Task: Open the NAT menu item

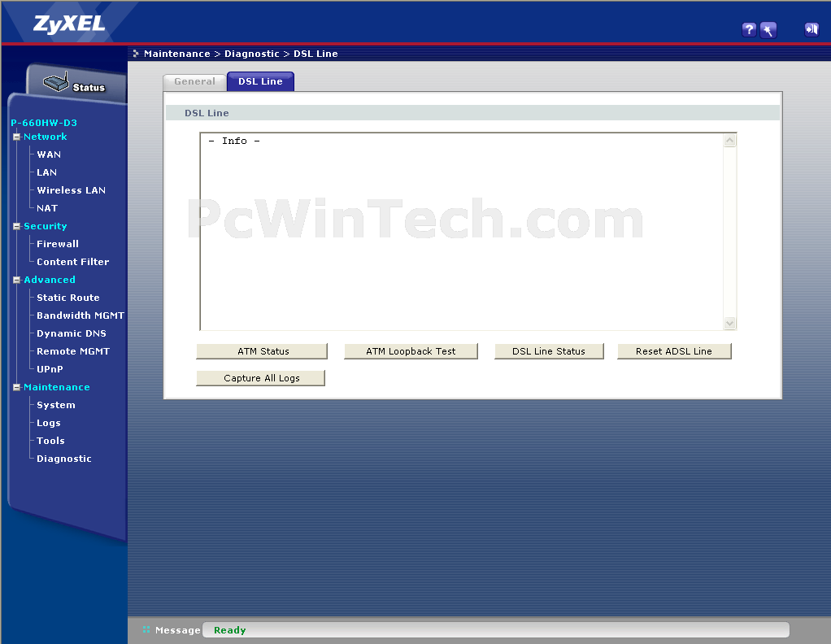Action: tap(47, 208)
